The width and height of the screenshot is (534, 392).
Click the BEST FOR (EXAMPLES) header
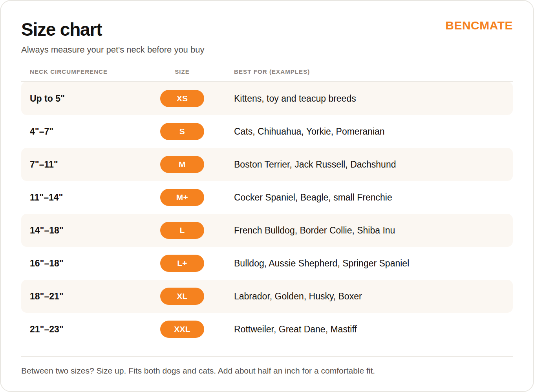[272, 72]
